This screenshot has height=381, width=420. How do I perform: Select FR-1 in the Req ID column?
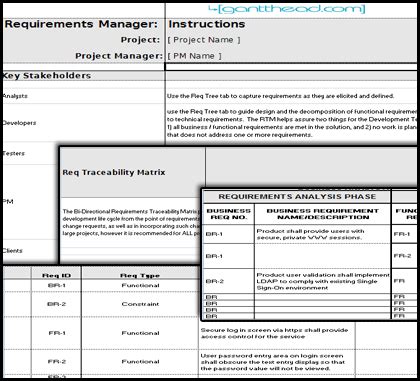click(56, 333)
